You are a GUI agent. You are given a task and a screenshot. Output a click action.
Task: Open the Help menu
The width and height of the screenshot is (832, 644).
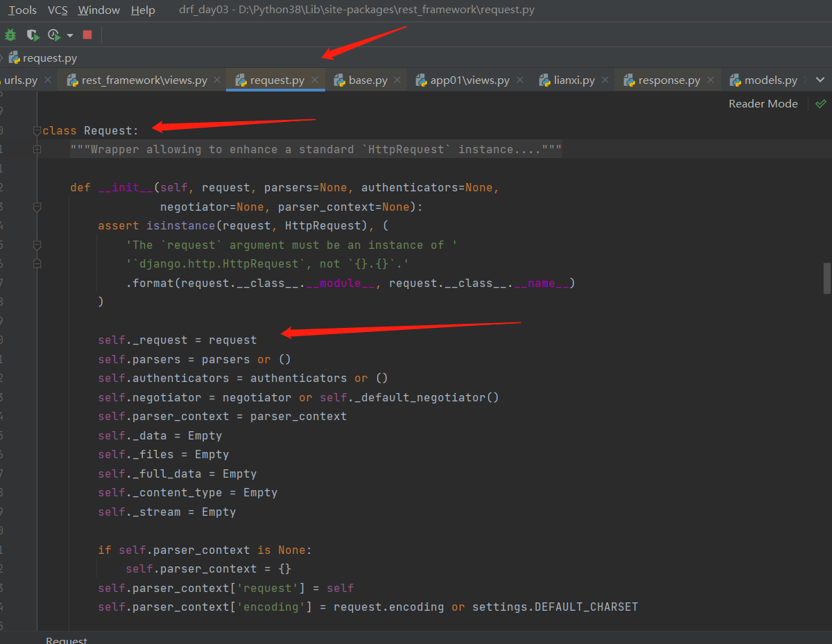143,10
